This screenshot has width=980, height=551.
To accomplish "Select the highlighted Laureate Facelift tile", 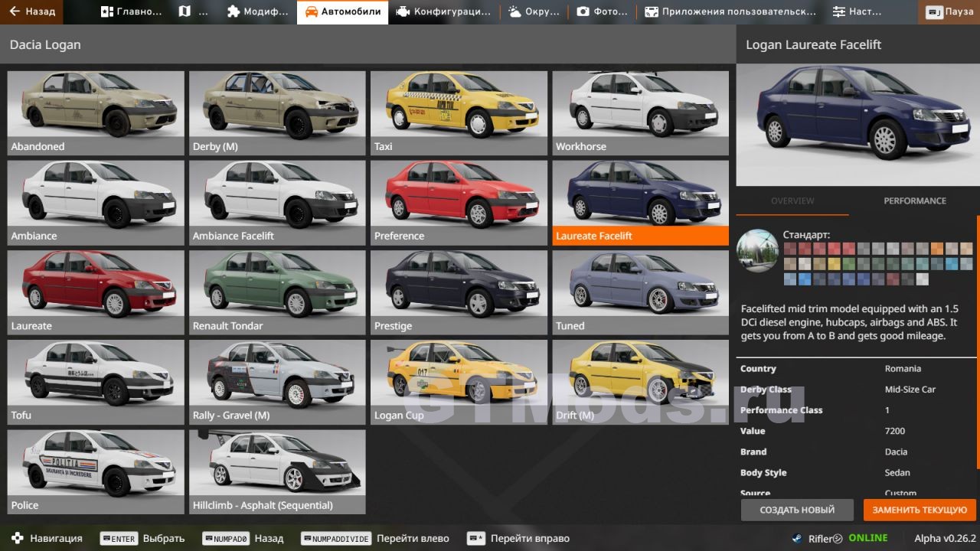I will coord(640,202).
